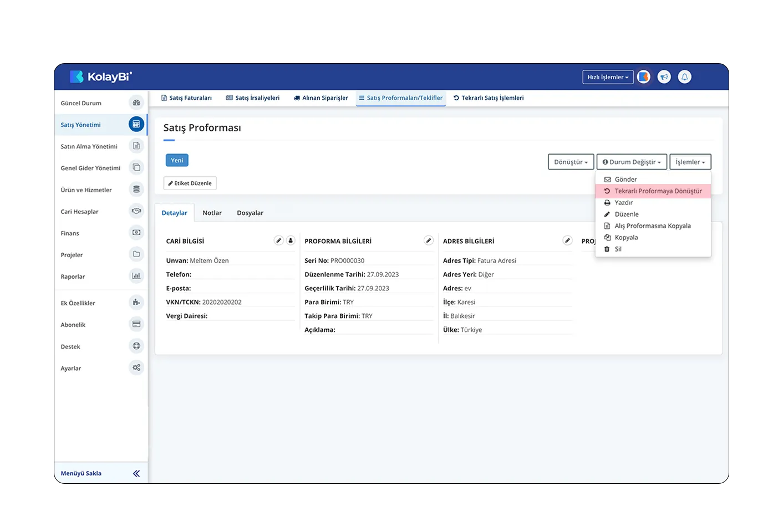Image resolution: width=783 pixels, height=532 pixels.
Task: Choose Alış Proformasına Kopyala
Action: [x=653, y=226]
